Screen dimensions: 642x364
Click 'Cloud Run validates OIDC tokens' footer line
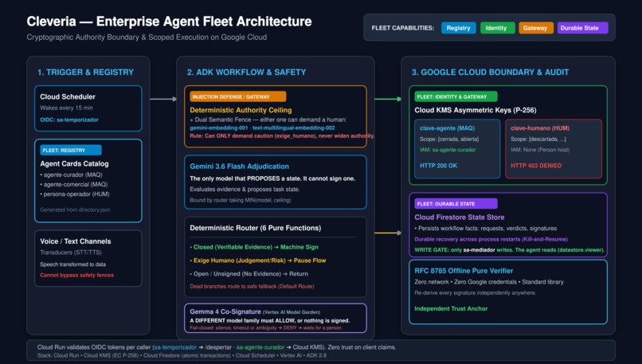coord(216,347)
